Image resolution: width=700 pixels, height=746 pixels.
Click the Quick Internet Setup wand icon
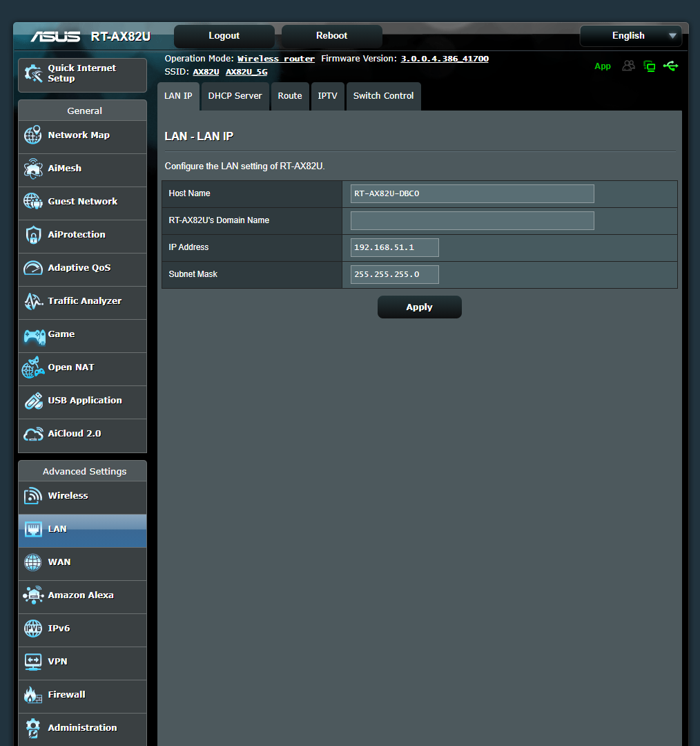(x=33, y=73)
